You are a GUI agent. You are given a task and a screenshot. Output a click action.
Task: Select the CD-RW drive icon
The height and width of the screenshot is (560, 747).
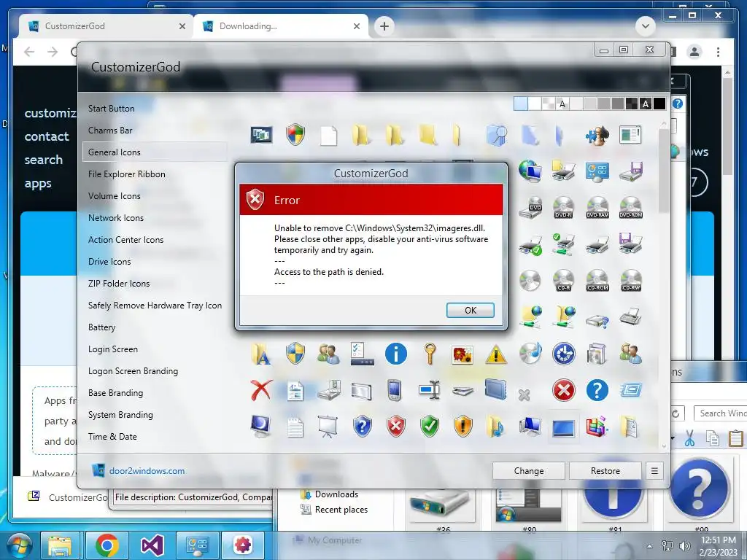631,280
